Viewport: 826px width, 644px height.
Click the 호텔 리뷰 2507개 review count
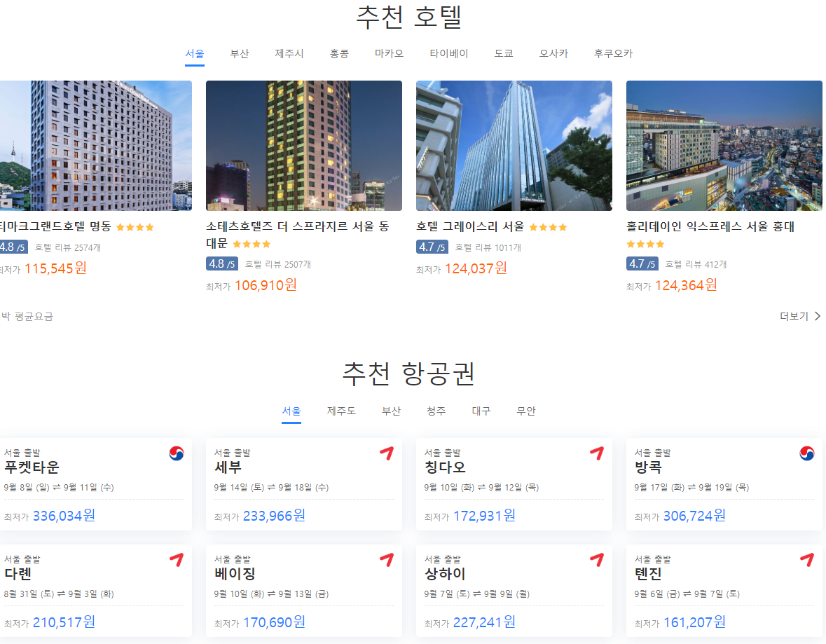coord(277,265)
